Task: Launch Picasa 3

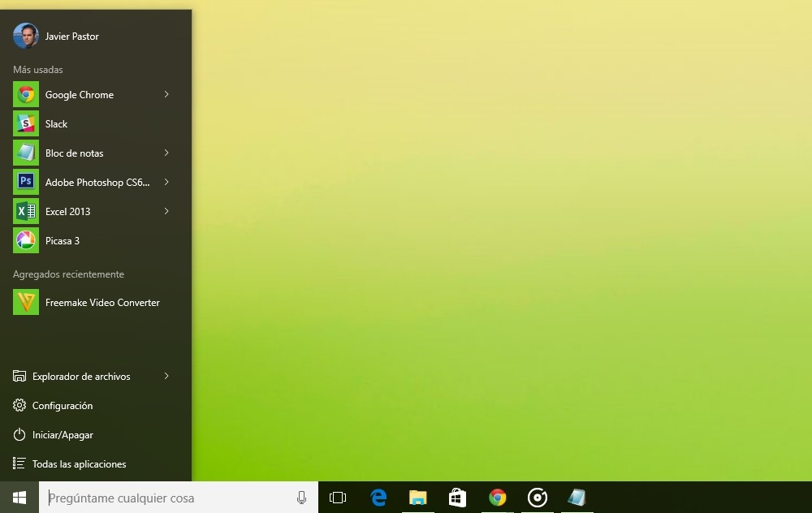Action: tap(96, 241)
